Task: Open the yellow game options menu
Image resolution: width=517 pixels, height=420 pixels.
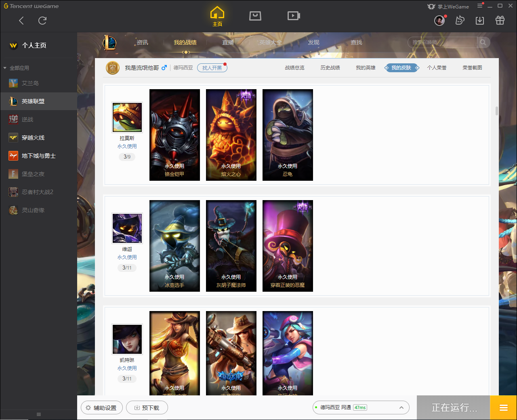Action: coord(504,408)
